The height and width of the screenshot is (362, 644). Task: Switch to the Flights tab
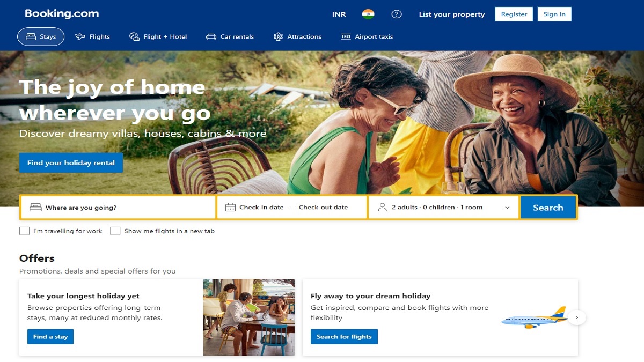(x=93, y=37)
